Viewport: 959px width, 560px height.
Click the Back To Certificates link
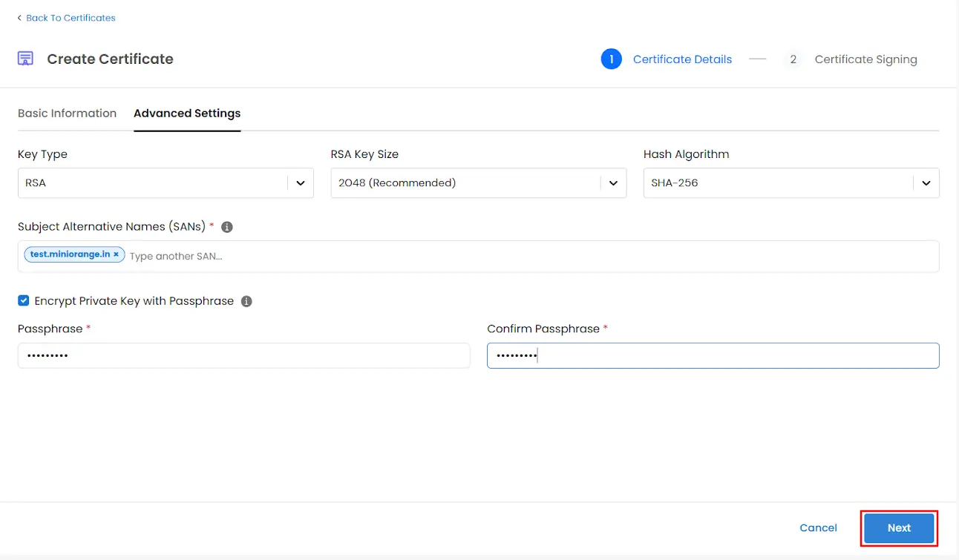[x=71, y=17]
